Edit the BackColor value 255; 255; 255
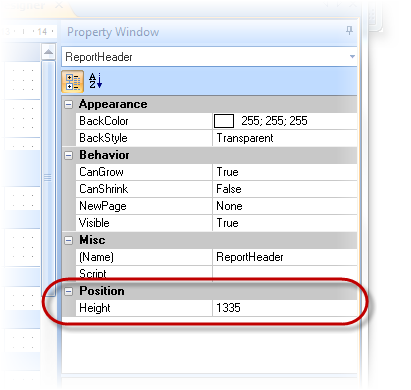This screenshot has height=390, width=411. click(274, 121)
